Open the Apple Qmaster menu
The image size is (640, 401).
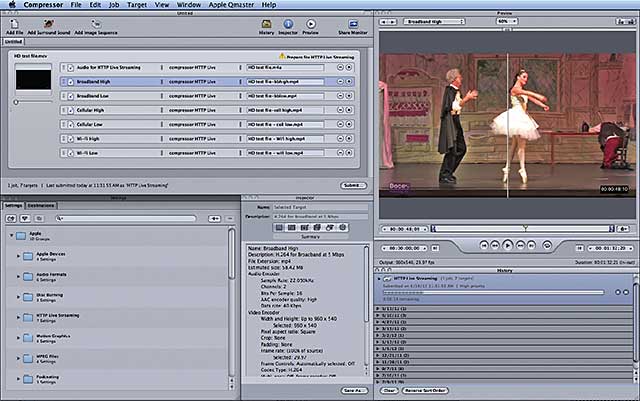tap(231, 5)
